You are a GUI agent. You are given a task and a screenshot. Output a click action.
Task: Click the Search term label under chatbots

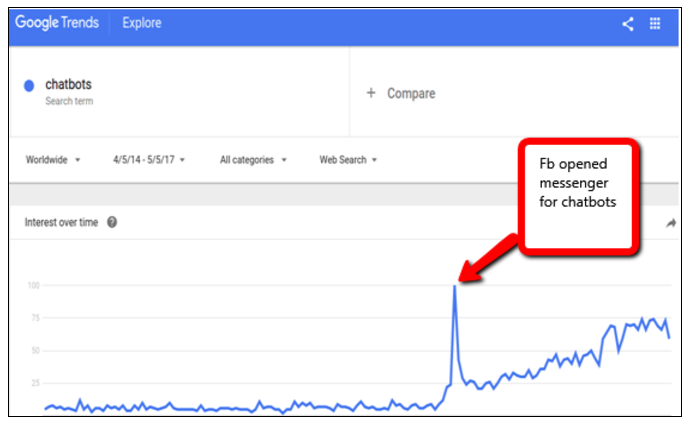pyautogui.click(x=69, y=101)
